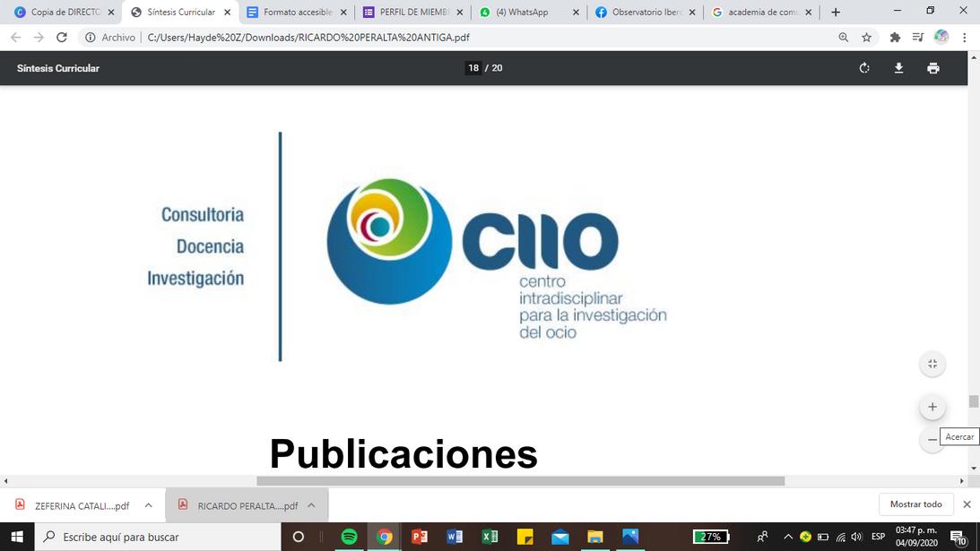Open the notification center icon
Viewport: 980px width, 551px height.
click(x=958, y=538)
